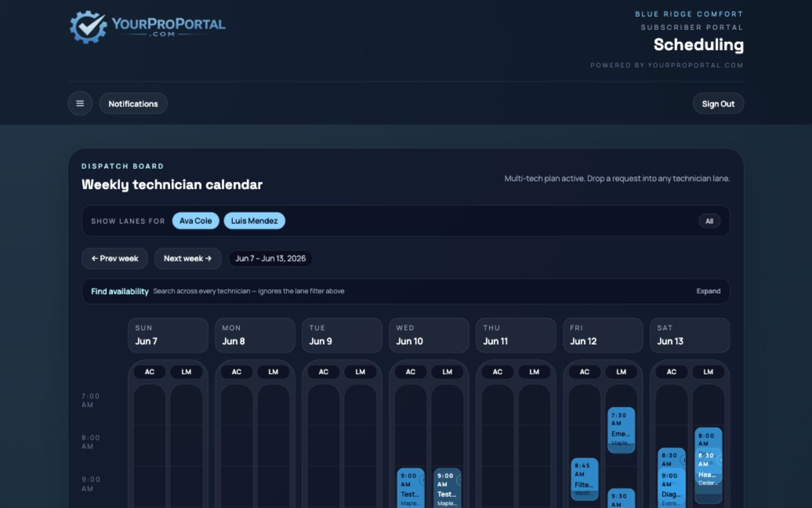Screen dimensions: 812x508
Task: Toggle the Ava Cole lane filter
Action: pyautogui.click(x=196, y=221)
